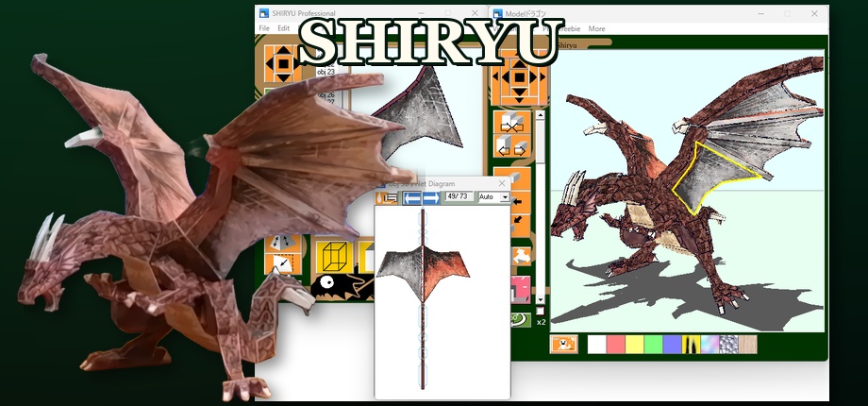The height and width of the screenshot is (406, 868).
Task: Click the face scale tool with four arrows
Action: click(283, 242)
